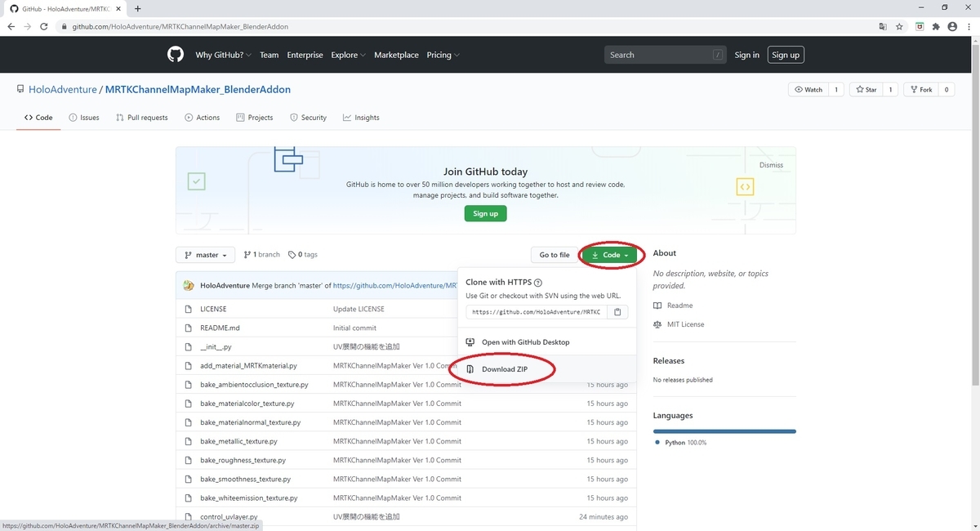Click Enterprise in the header navigation
The height and width of the screenshot is (531, 980).
[x=305, y=55]
